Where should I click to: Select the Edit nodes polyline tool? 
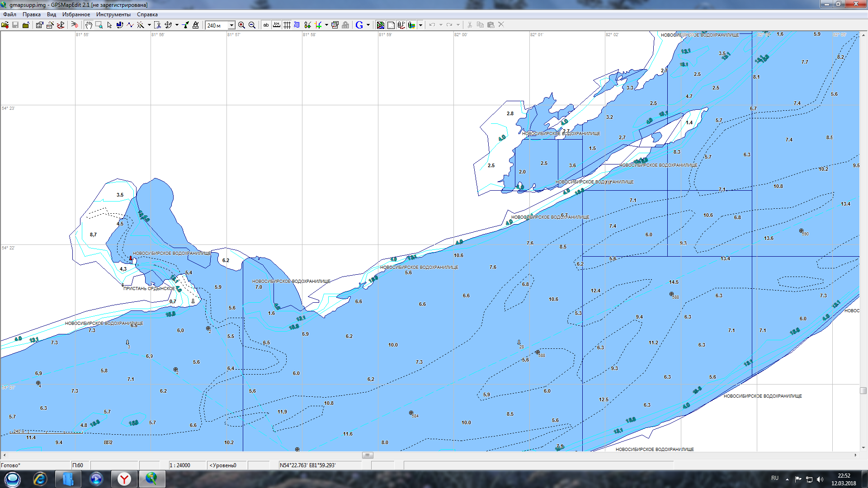130,25
